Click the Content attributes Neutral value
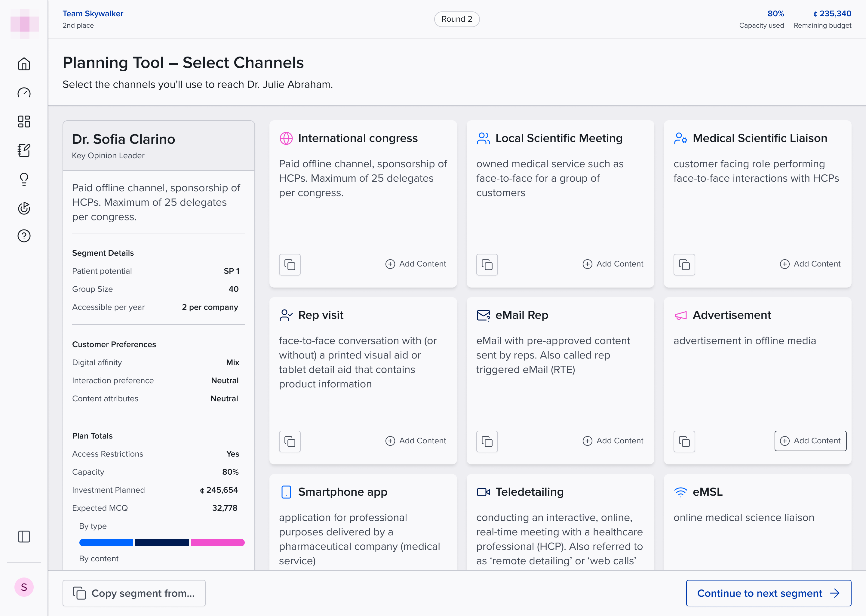 pyautogui.click(x=224, y=399)
